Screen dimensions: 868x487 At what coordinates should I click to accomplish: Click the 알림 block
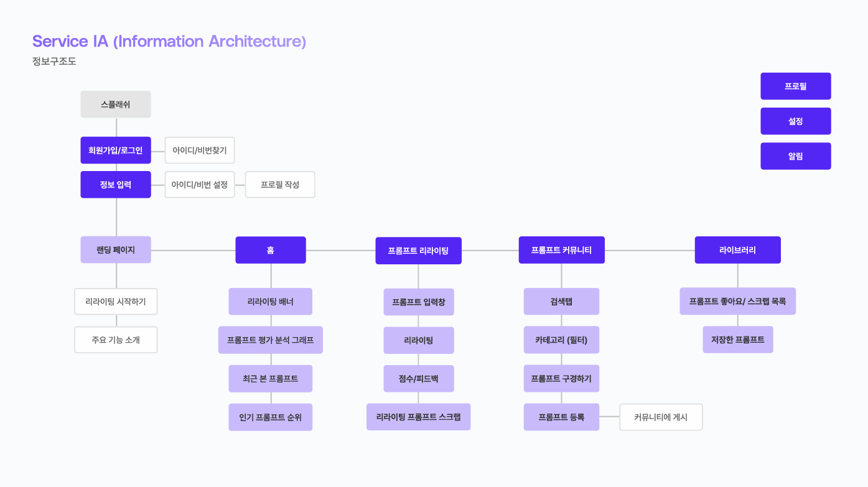(x=795, y=156)
